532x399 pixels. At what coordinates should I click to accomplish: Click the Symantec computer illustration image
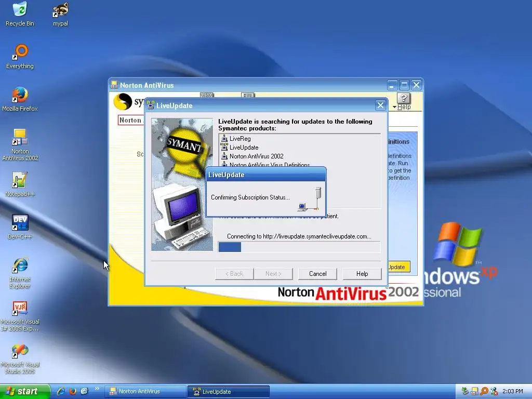point(182,184)
